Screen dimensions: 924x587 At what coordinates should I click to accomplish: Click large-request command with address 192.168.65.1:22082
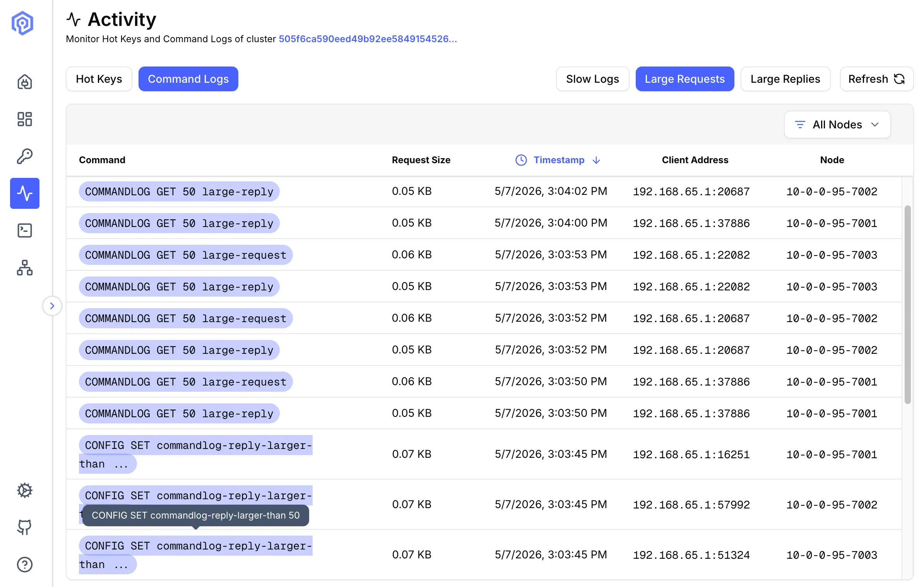186,255
